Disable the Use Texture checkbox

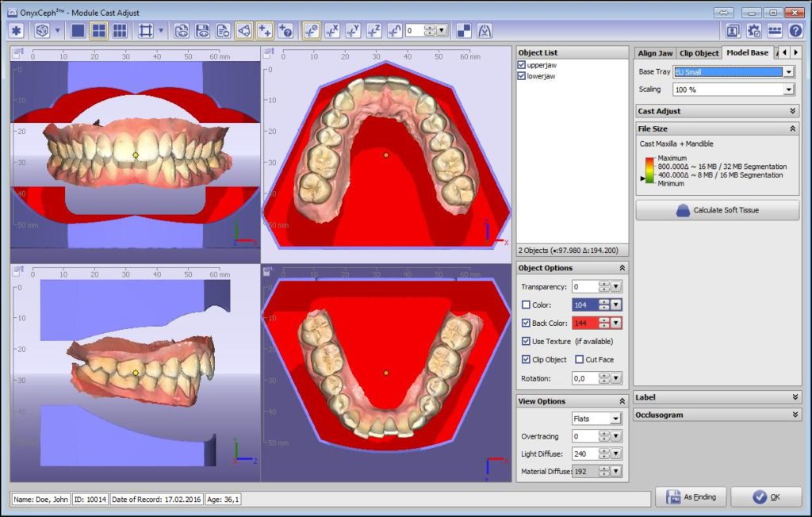click(527, 341)
